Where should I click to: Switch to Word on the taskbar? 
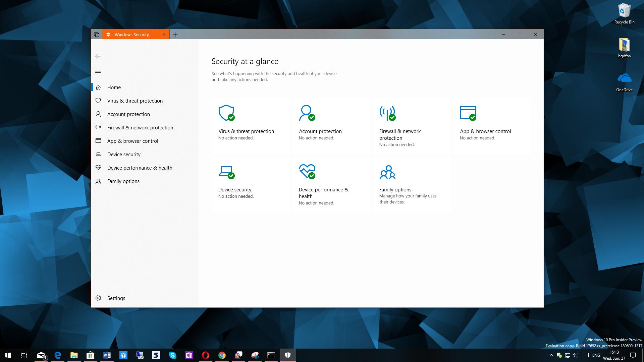(107, 355)
